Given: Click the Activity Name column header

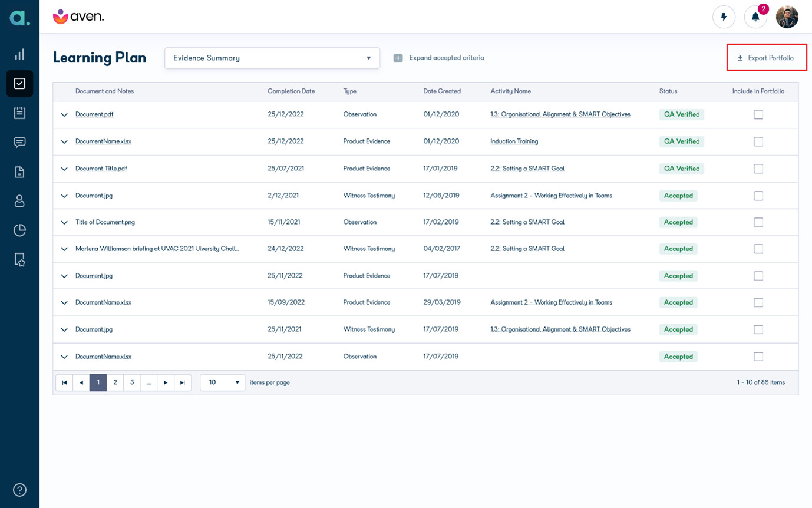Looking at the screenshot, I should pyautogui.click(x=510, y=91).
